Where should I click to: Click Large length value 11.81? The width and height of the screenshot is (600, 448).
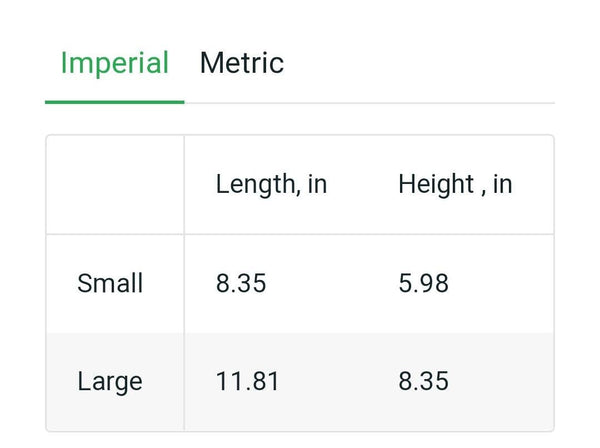pyautogui.click(x=248, y=381)
